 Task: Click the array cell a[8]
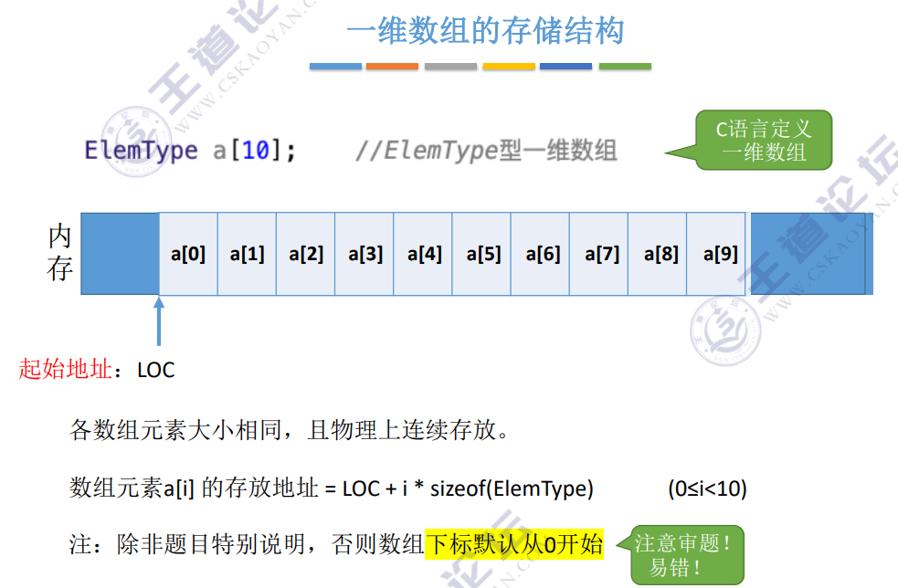coord(658,254)
